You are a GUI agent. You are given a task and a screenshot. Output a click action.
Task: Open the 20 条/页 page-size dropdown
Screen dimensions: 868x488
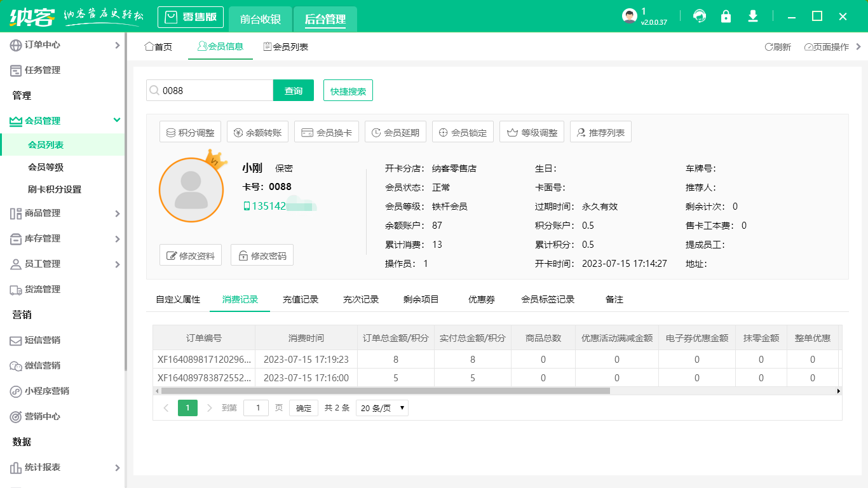point(381,407)
